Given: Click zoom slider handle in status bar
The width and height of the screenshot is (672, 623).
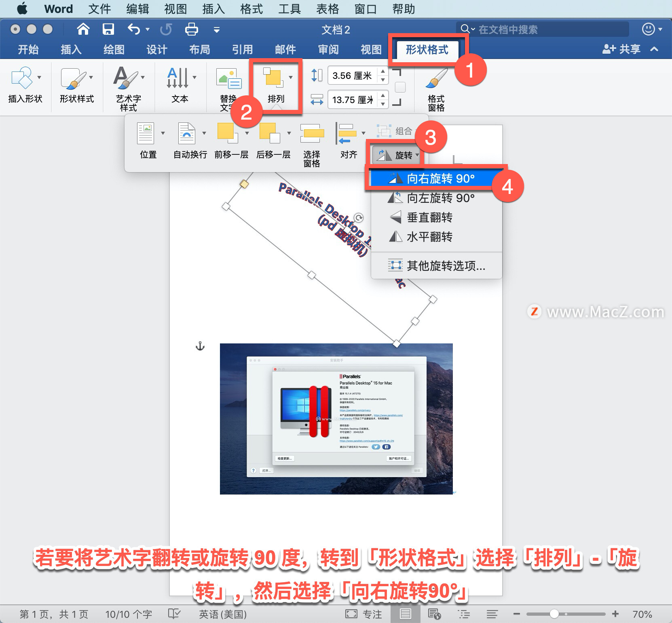Looking at the screenshot, I should (x=554, y=614).
